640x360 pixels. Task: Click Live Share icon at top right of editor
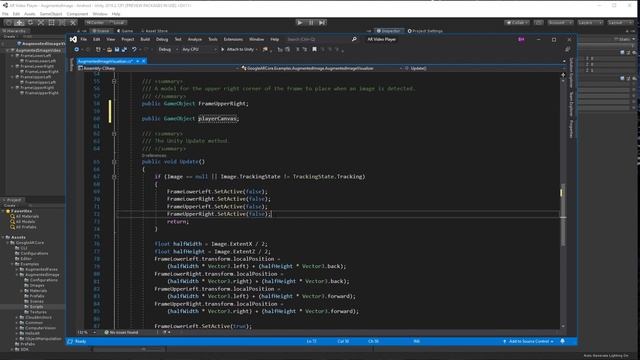[568, 49]
